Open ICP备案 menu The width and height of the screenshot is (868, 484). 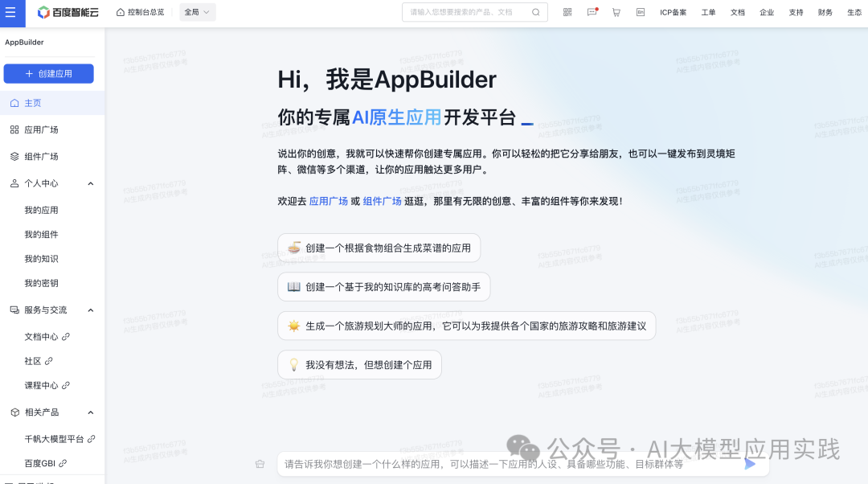674,12
